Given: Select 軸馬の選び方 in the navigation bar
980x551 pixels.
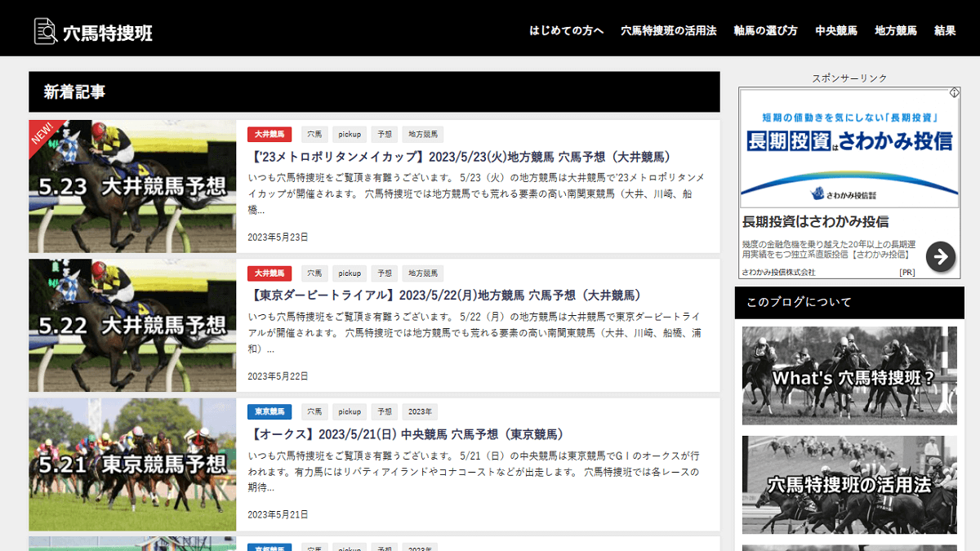Looking at the screenshot, I should [x=766, y=31].
